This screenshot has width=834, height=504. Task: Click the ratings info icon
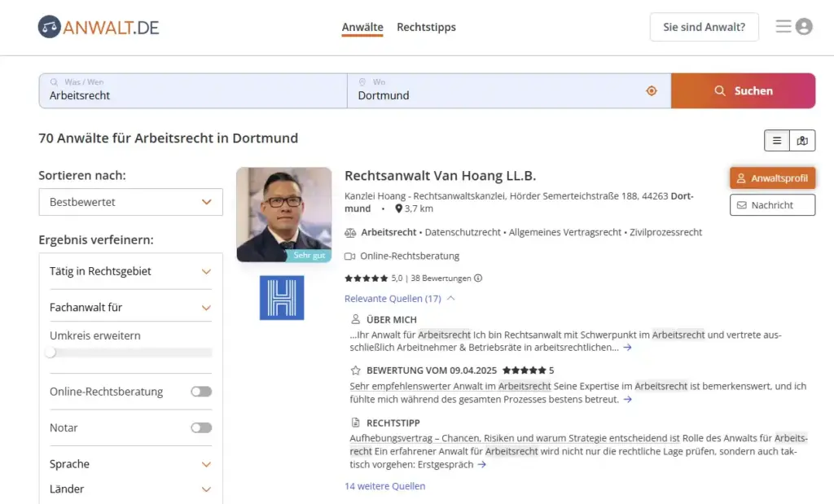tap(478, 278)
